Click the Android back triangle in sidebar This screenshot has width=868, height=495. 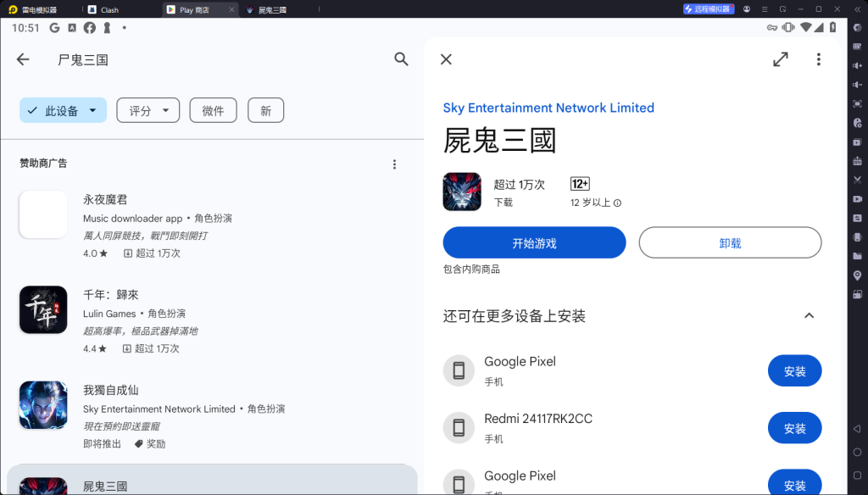click(x=858, y=429)
